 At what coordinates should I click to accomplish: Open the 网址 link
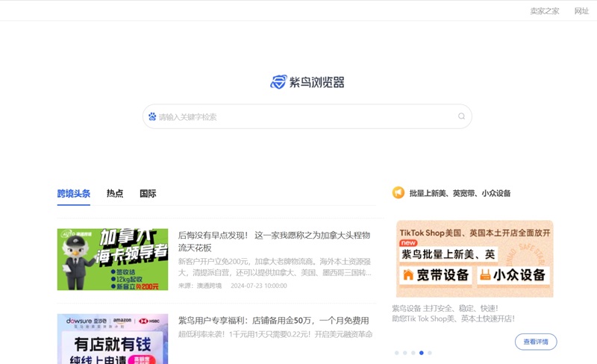(x=581, y=11)
